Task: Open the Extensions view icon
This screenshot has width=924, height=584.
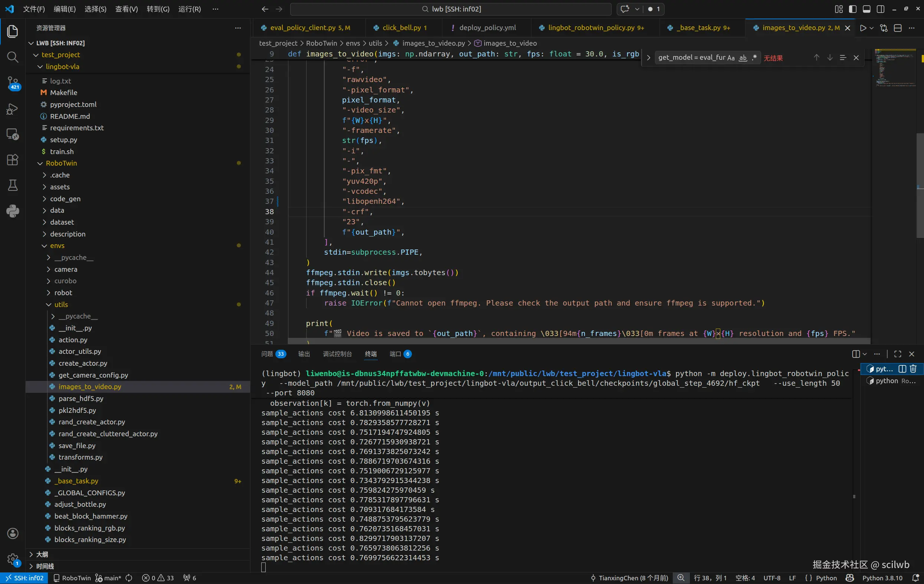Action: 13,160
